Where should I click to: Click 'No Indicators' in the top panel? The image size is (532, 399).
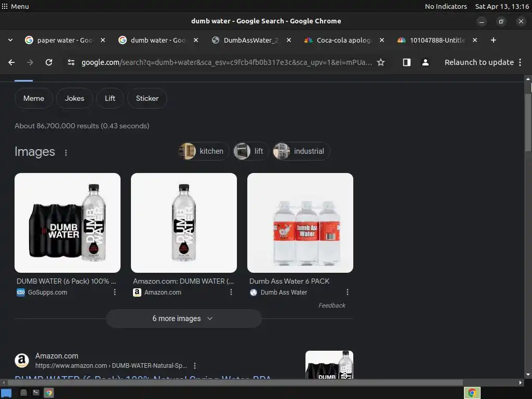[446, 6]
